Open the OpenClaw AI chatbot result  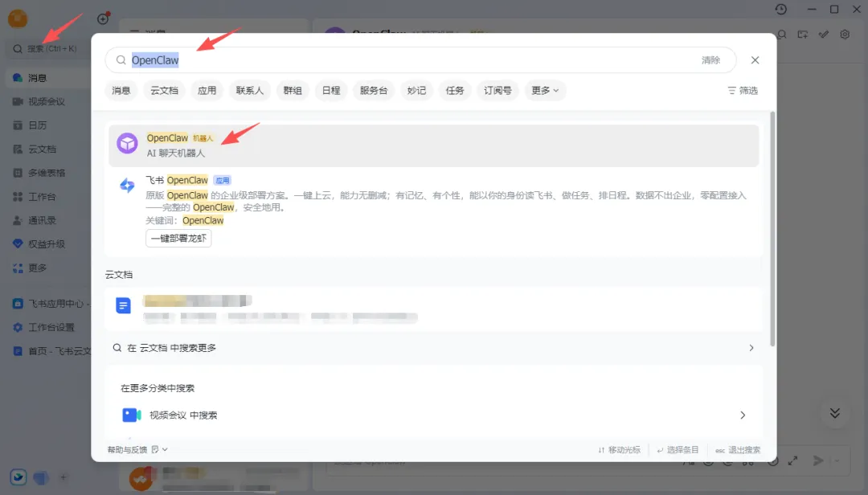433,145
